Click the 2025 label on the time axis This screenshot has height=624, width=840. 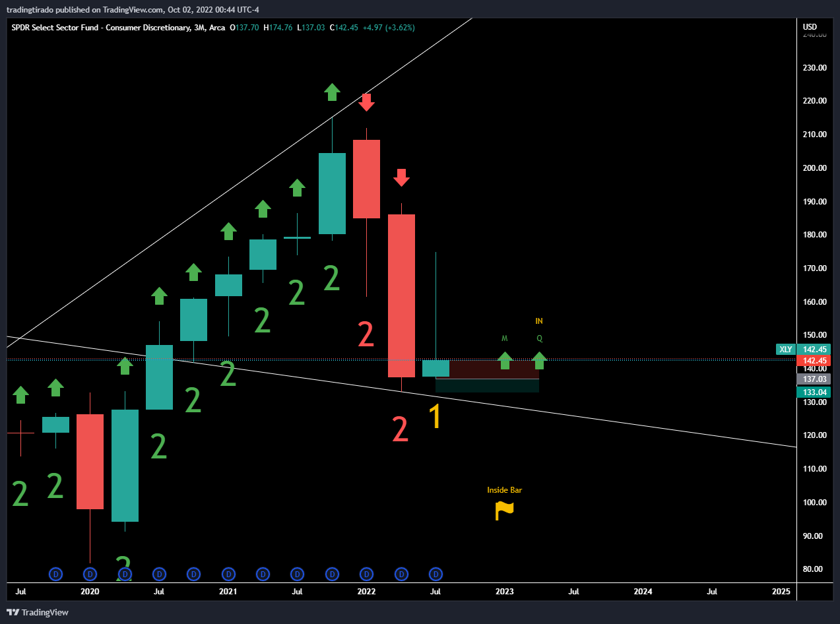pos(781,592)
